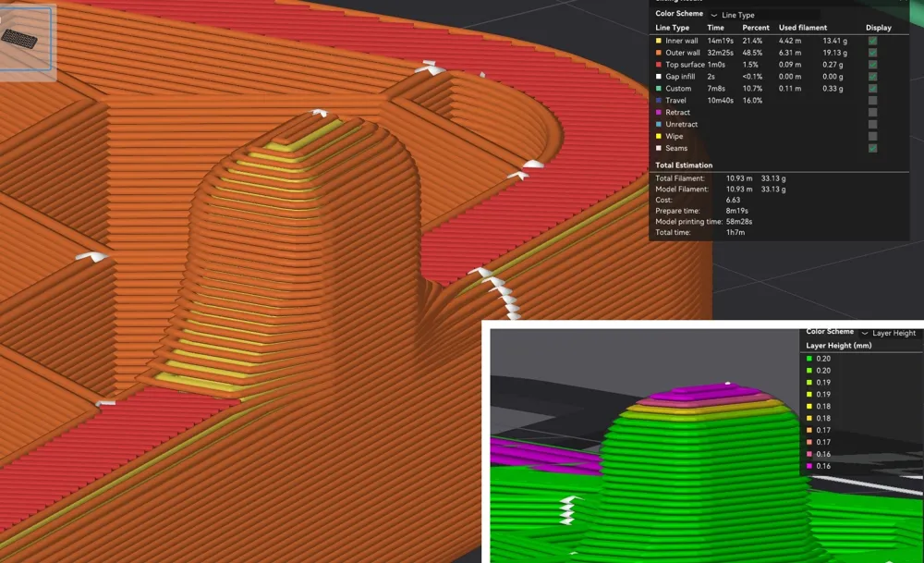Click the Travel time 10m40s
The height and width of the screenshot is (563, 924).
click(x=720, y=100)
